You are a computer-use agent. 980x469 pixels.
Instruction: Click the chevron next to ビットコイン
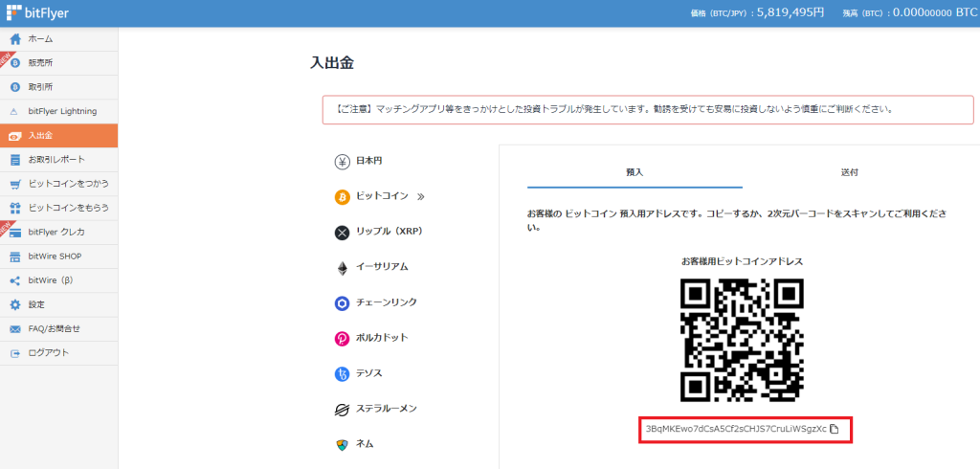(x=421, y=197)
